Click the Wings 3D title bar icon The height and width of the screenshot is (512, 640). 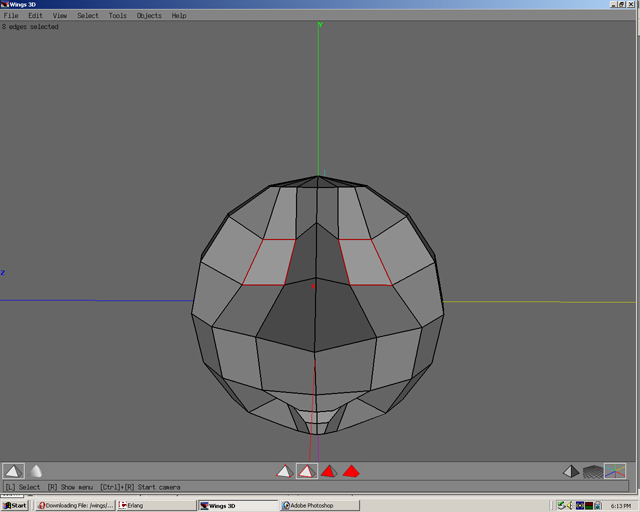click(4, 4)
